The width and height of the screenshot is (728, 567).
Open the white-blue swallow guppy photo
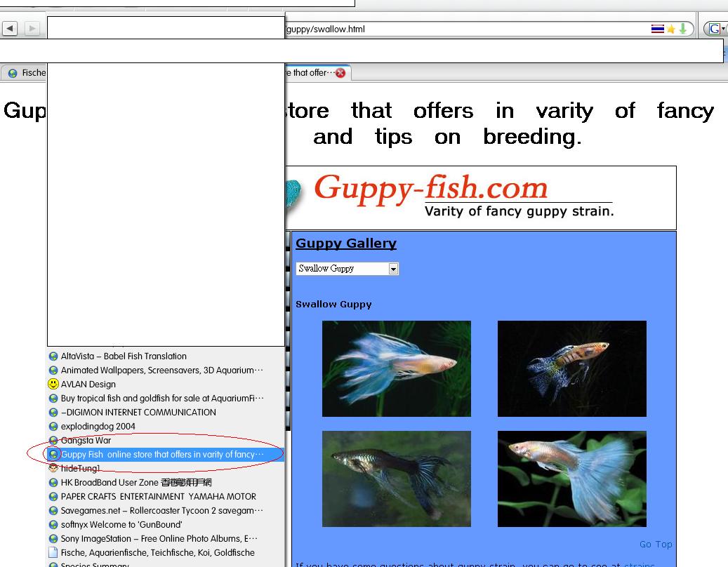click(x=397, y=369)
